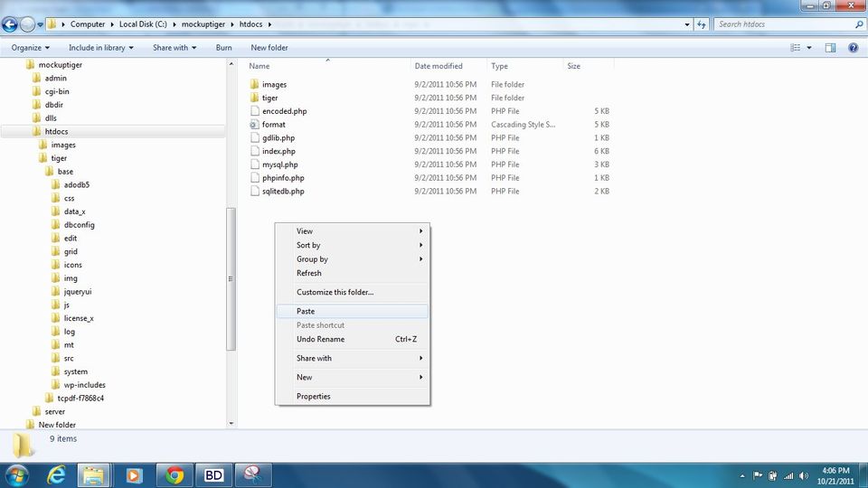Open the Group by submenu
This screenshot has width=868, height=488.
tap(352, 259)
